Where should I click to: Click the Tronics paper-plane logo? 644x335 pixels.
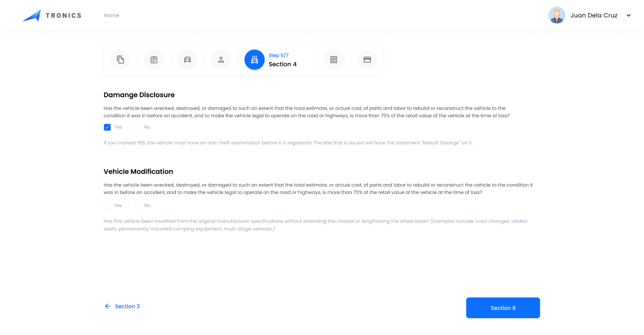(x=32, y=15)
